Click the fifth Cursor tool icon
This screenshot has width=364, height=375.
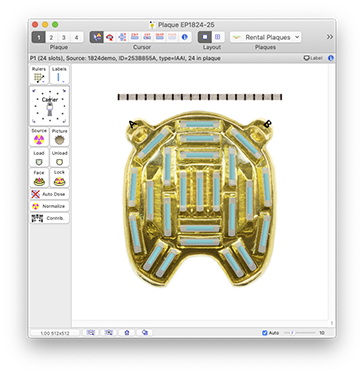point(147,37)
